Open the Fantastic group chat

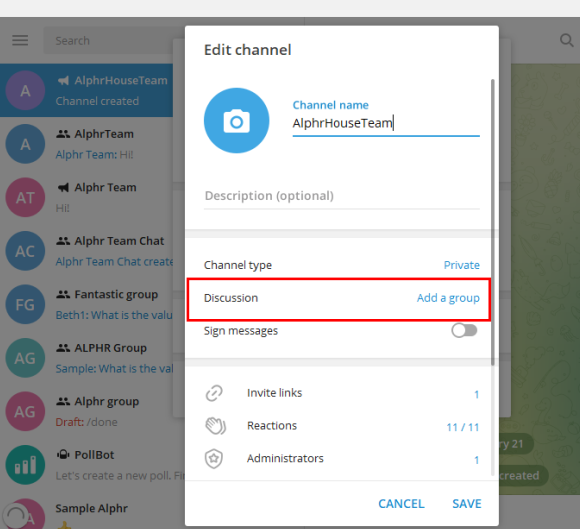pyautogui.click(x=87, y=304)
